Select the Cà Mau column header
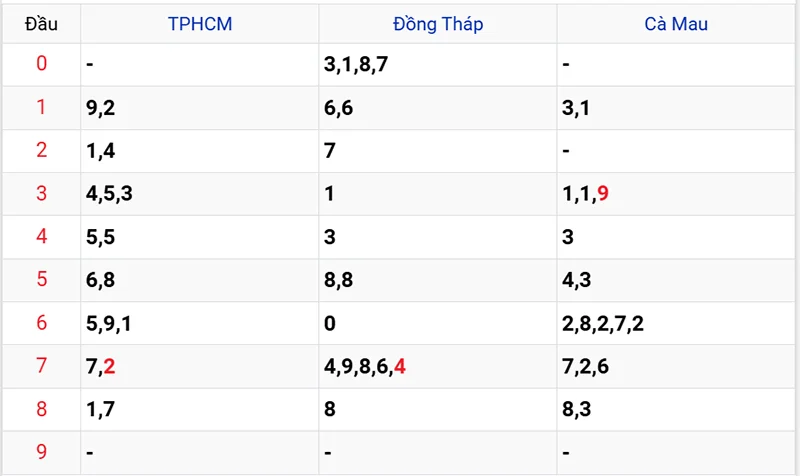This screenshot has height=476, width=800. coord(675,24)
